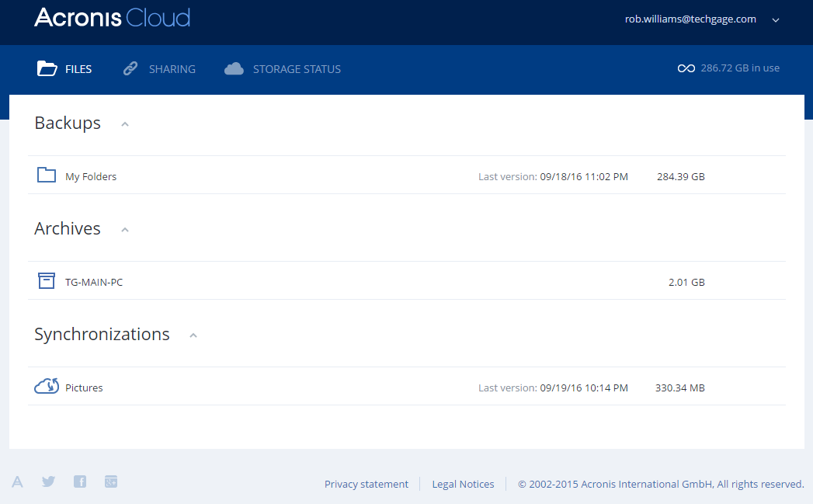
Task: Open the Google Plus footer icon
Action: [x=111, y=481]
